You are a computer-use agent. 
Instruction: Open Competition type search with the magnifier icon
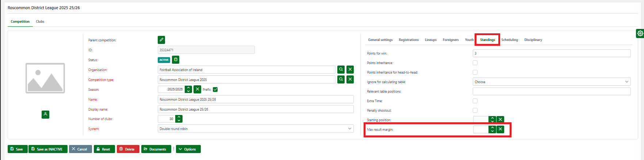(x=341, y=79)
